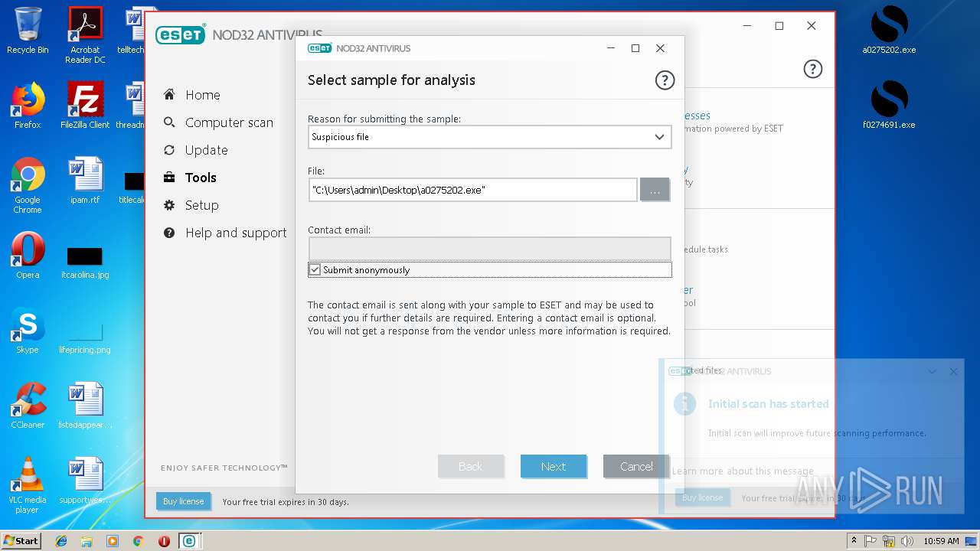
Task: Click the Home house icon
Action: tap(169, 95)
